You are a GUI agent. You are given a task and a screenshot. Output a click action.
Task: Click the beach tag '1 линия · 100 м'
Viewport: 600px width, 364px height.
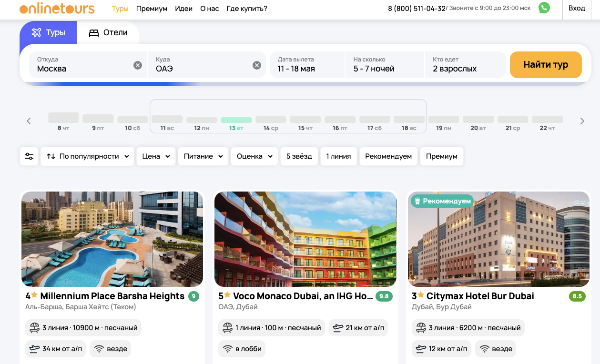272,328
